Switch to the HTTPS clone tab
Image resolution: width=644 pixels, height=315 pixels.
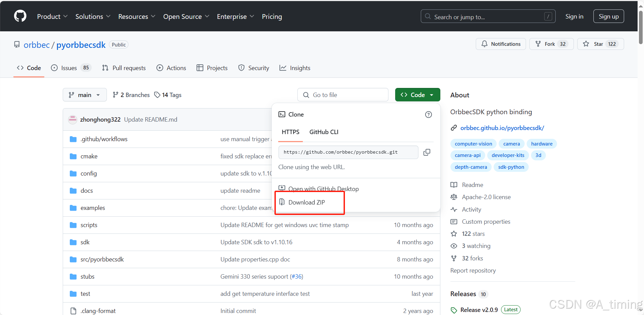290,132
